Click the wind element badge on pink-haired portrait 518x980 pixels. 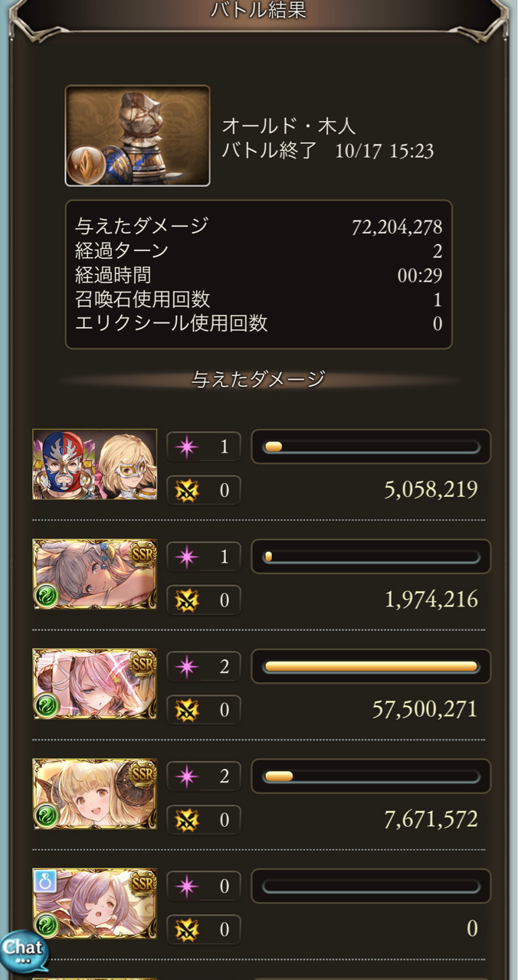[x=47, y=706]
